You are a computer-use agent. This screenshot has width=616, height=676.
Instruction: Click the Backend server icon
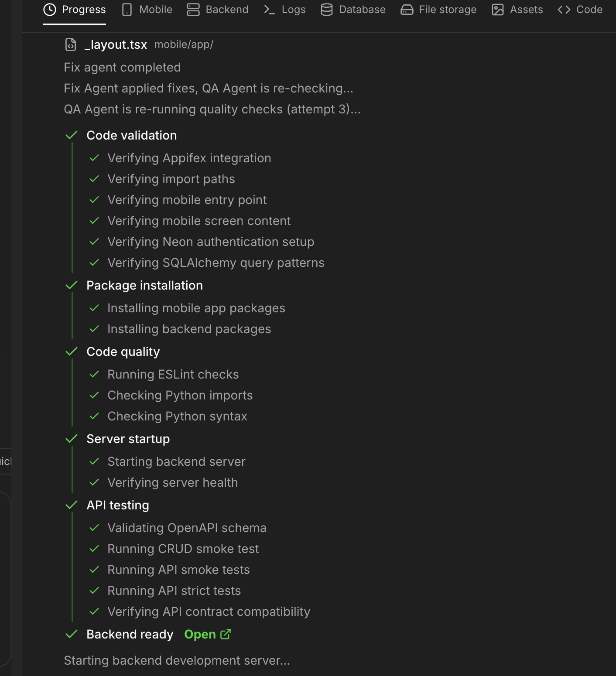(x=193, y=9)
